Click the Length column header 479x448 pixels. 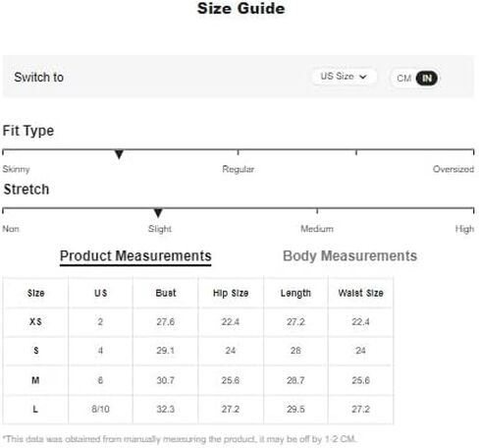pos(295,293)
